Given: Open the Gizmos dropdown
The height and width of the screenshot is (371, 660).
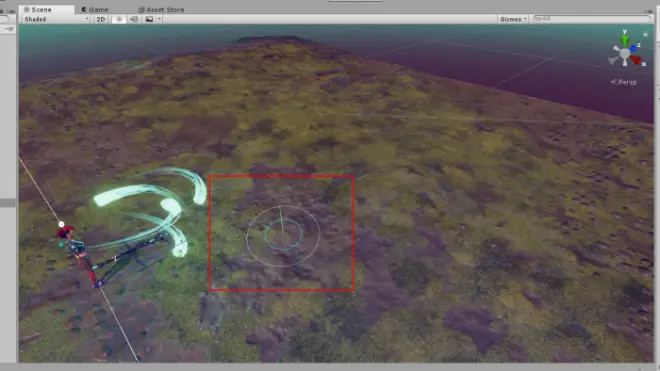Looking at the screenshot, I should (x=513, y=19).
